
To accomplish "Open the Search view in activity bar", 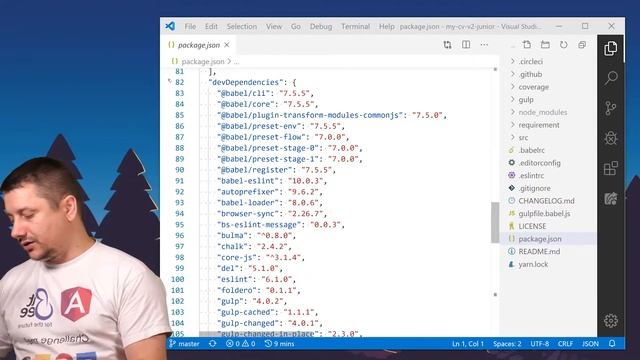I will click(x=611, y=78).
